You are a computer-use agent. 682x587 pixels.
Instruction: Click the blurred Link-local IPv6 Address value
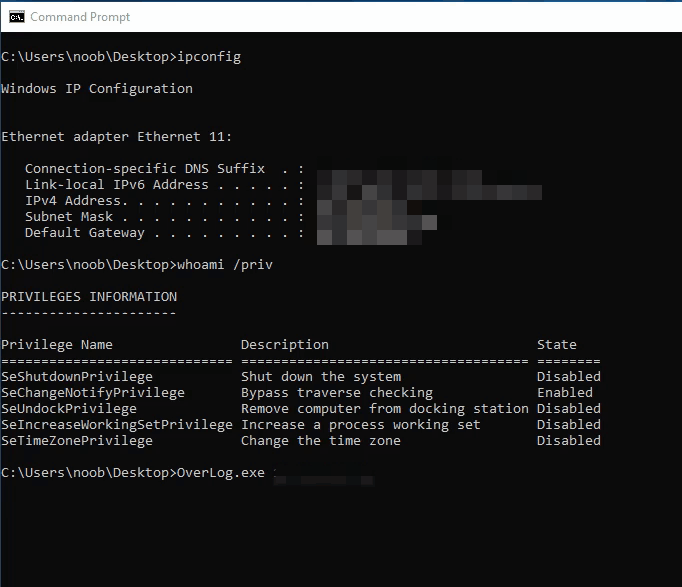coord(430,187)
